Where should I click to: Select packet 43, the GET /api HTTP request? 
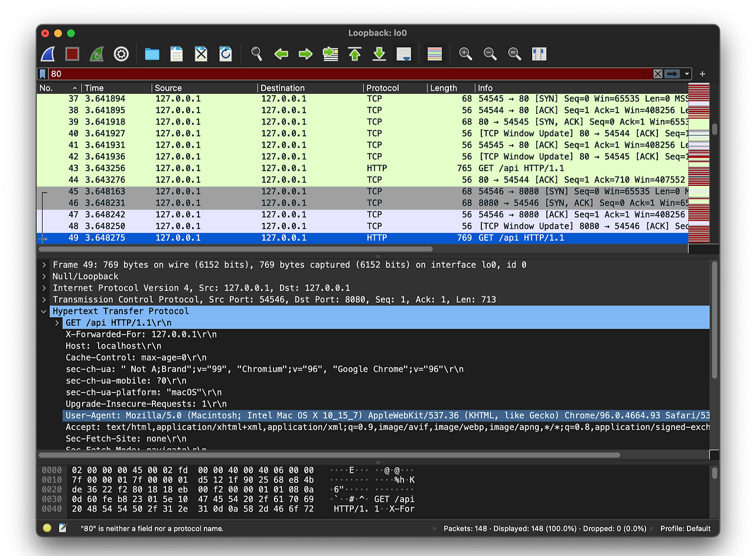236,168
